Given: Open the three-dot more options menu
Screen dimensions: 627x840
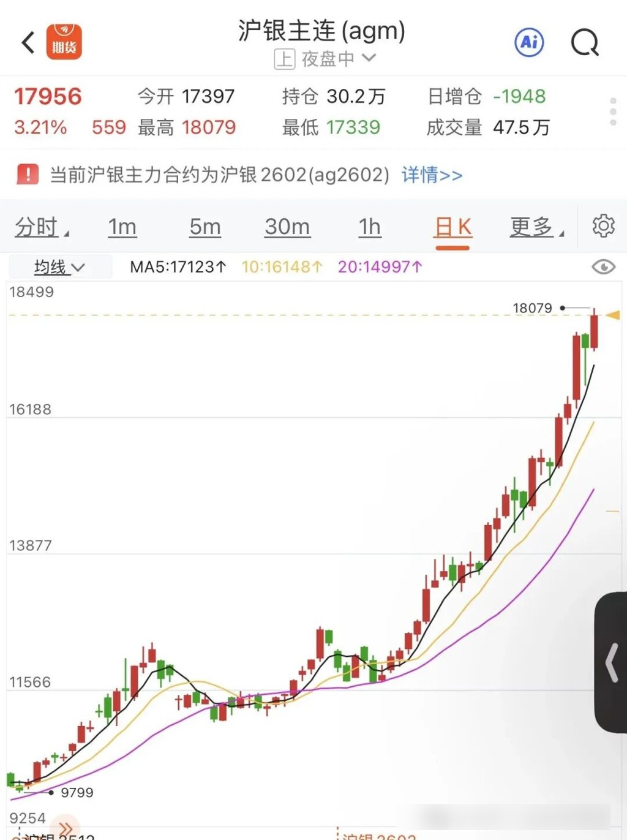Looking at the screenshot, I should (613, 112).
